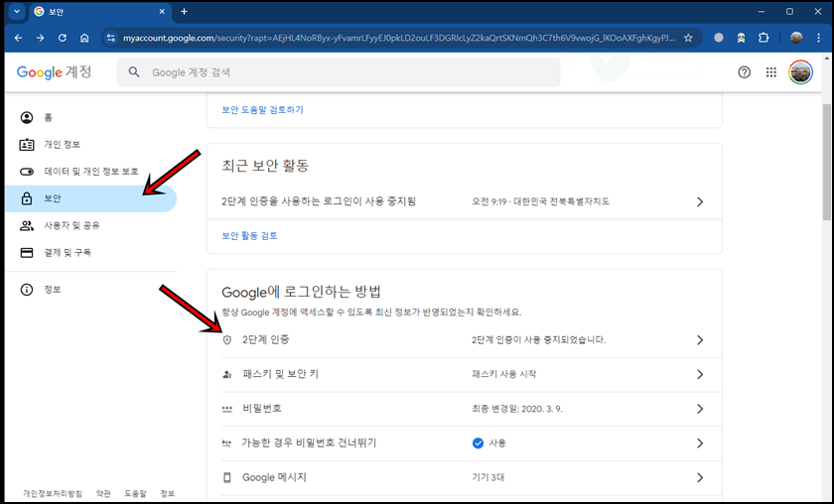Focus the Google 계정 검색 field
This screenshot has width=834, height=504.
coord(339,72)
